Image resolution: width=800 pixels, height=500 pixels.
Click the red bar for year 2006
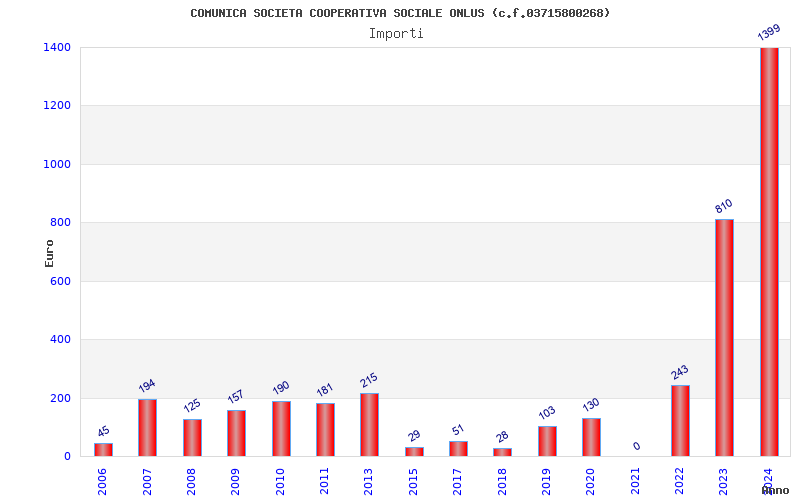tap(103, 449)
